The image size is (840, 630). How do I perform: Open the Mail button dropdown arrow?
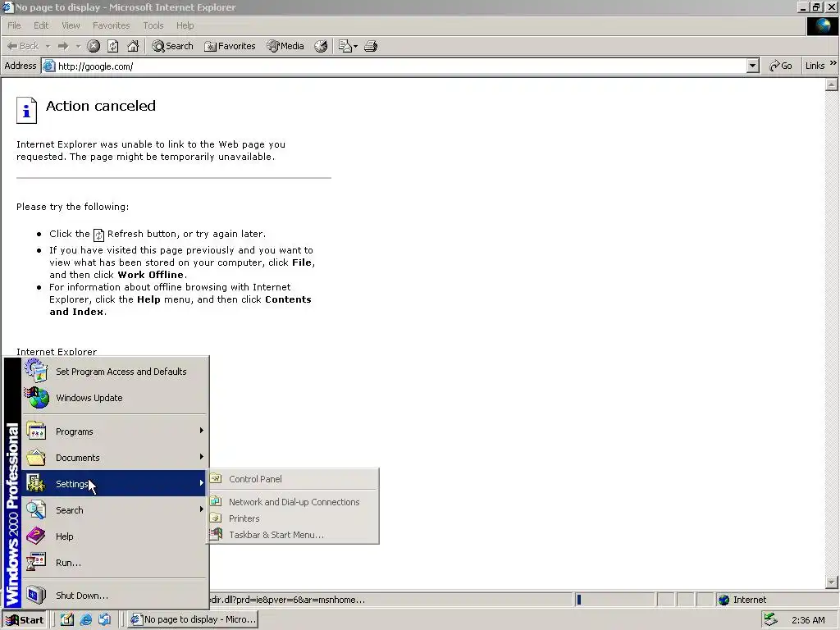coord(355,47)
